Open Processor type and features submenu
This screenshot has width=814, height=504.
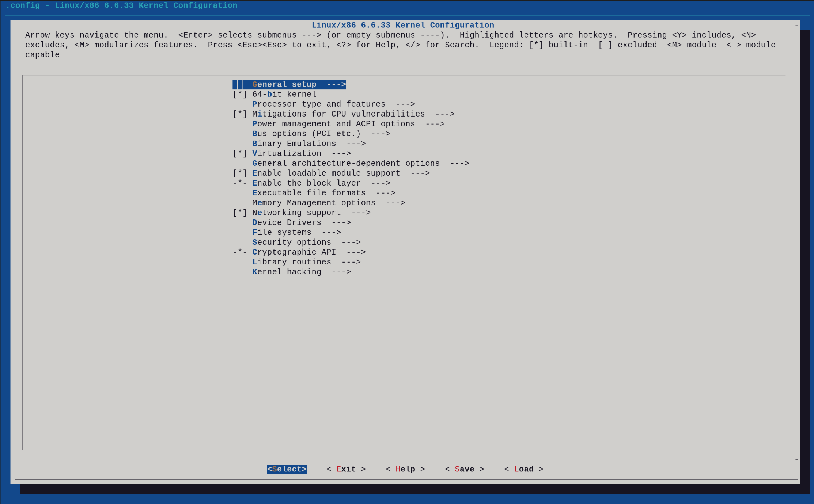[x=333, y=104]
